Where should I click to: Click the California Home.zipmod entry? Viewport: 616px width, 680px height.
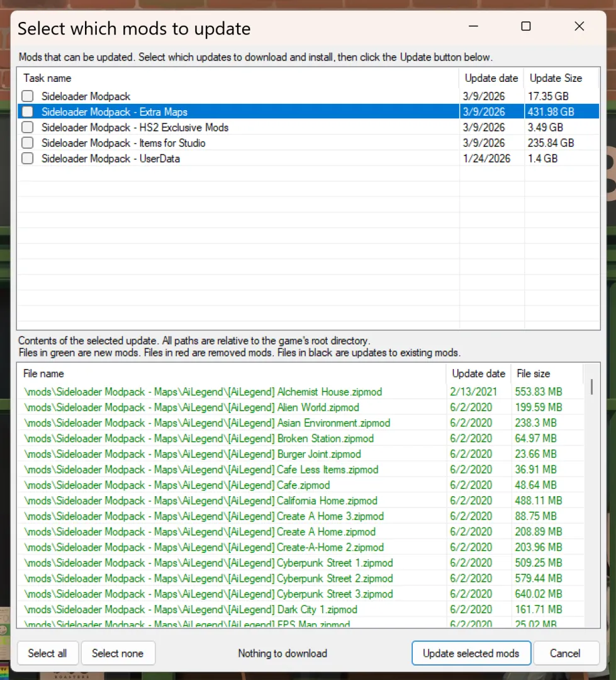[x=201, y=501]
